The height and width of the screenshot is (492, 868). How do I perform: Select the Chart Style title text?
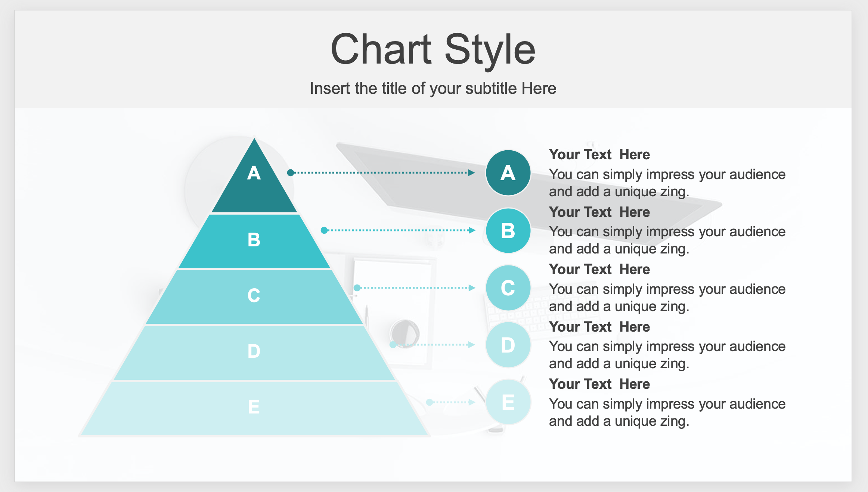433,49
